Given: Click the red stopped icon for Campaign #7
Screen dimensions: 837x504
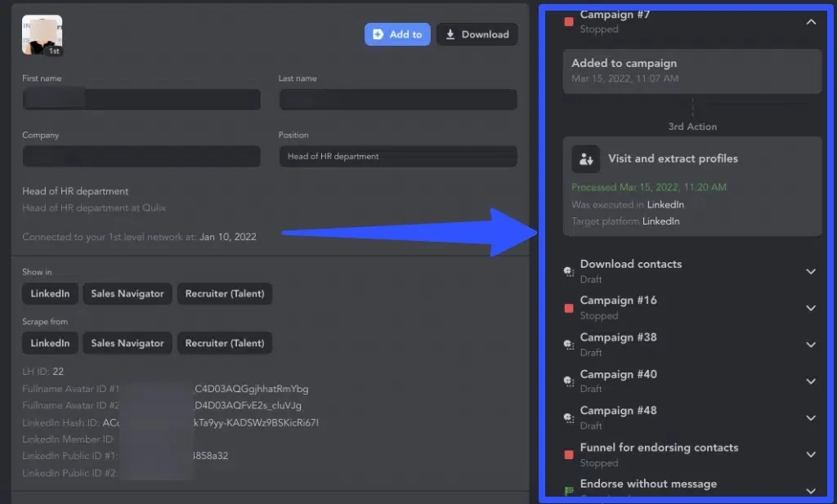Looking at the screenshot, I should pos(569,22).
